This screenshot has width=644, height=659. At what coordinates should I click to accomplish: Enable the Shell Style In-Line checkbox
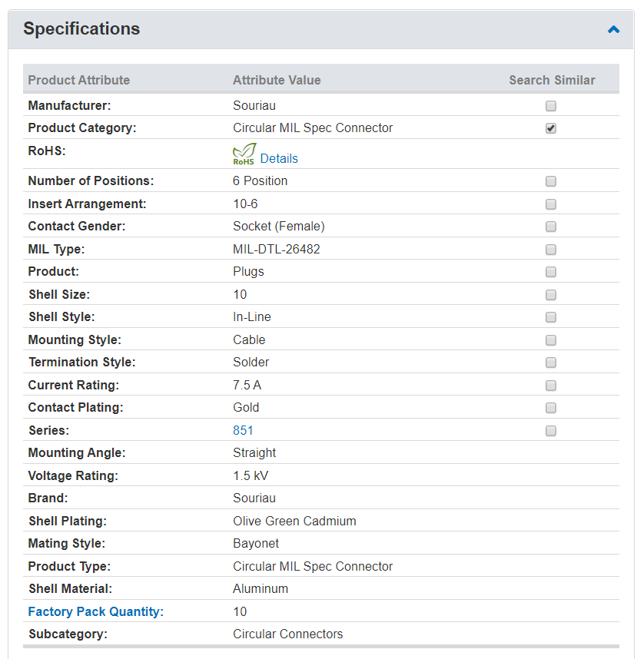(x=550, y=317)
